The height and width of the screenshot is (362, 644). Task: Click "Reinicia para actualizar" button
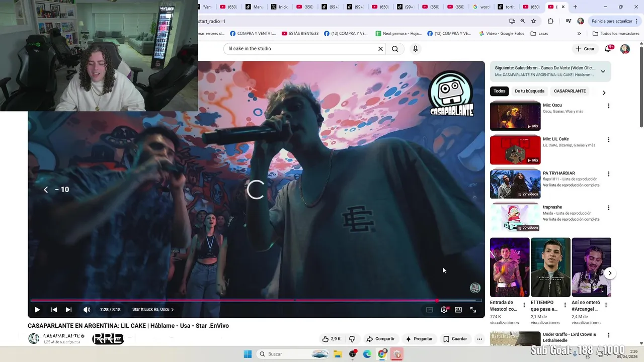coord(615,21)
